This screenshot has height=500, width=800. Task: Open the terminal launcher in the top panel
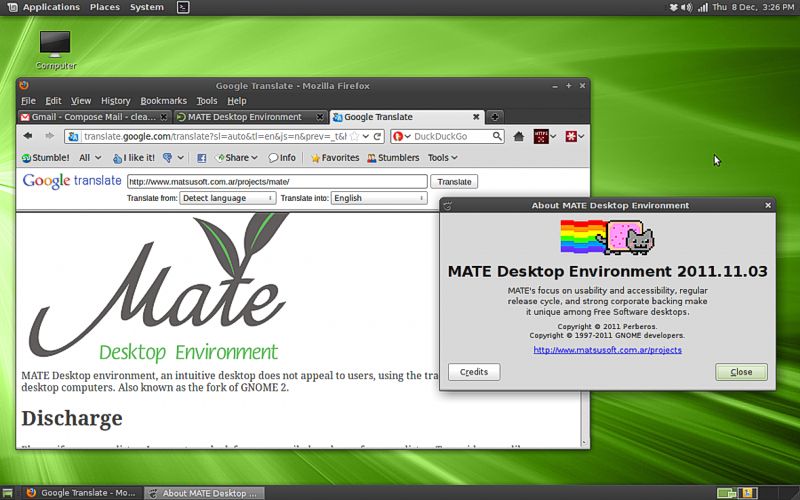183,7
